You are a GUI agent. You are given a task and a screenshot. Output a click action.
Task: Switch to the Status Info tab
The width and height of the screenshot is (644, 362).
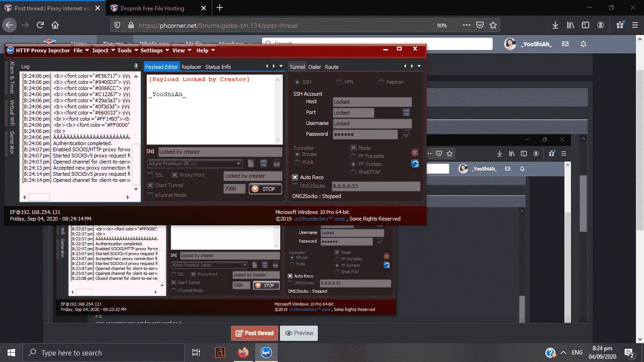pos(218,67)
